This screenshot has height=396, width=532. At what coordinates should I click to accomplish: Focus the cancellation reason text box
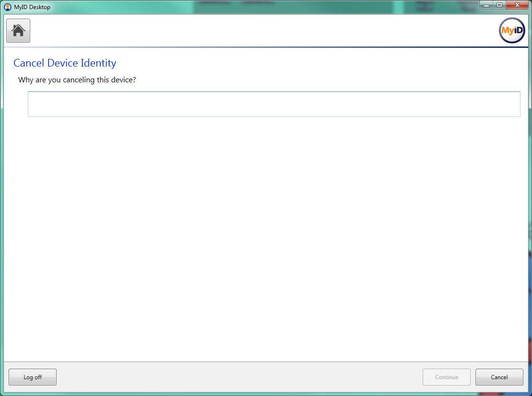pos(274,104)
